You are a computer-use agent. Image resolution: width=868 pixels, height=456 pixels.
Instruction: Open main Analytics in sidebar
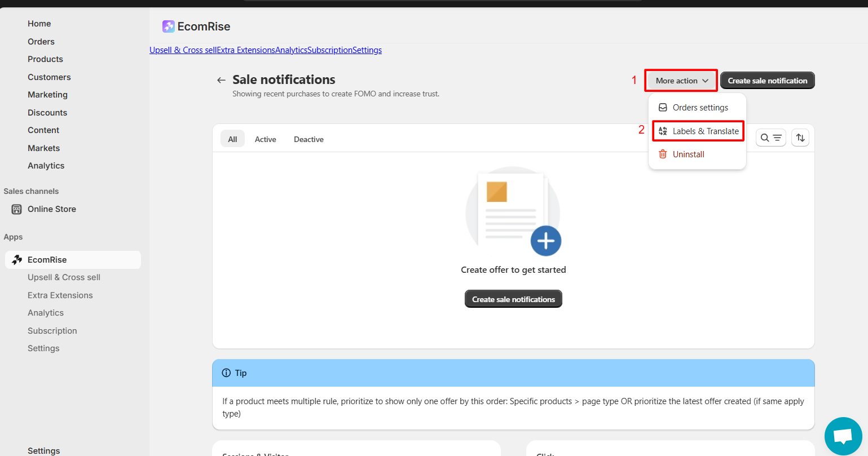click(46, 166)
